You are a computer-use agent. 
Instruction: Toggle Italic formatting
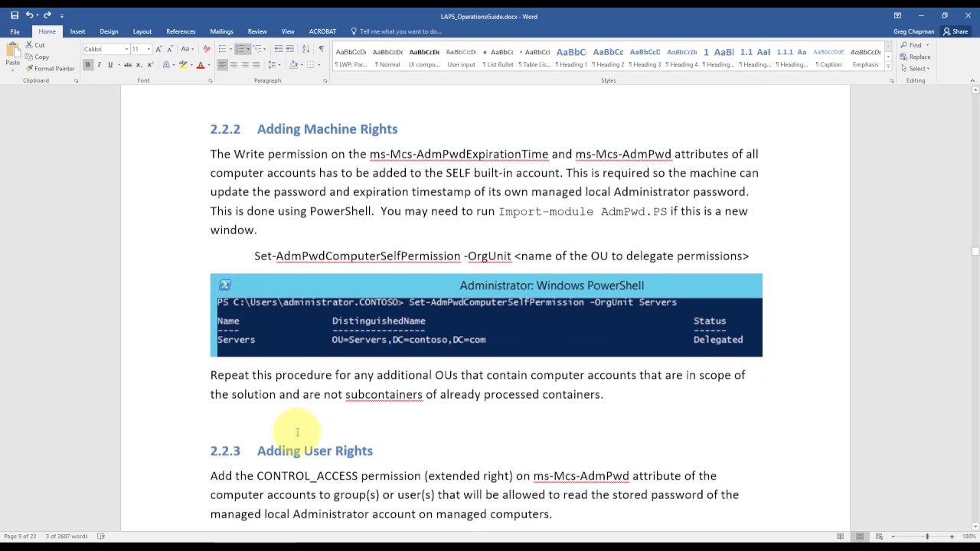99,65
